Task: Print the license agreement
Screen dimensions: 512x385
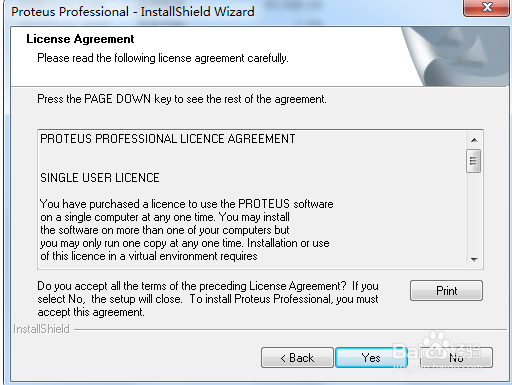Action: (446, 291)
